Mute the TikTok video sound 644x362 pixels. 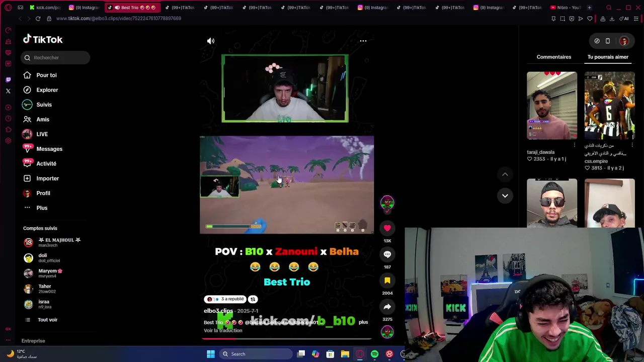[211, 41]
